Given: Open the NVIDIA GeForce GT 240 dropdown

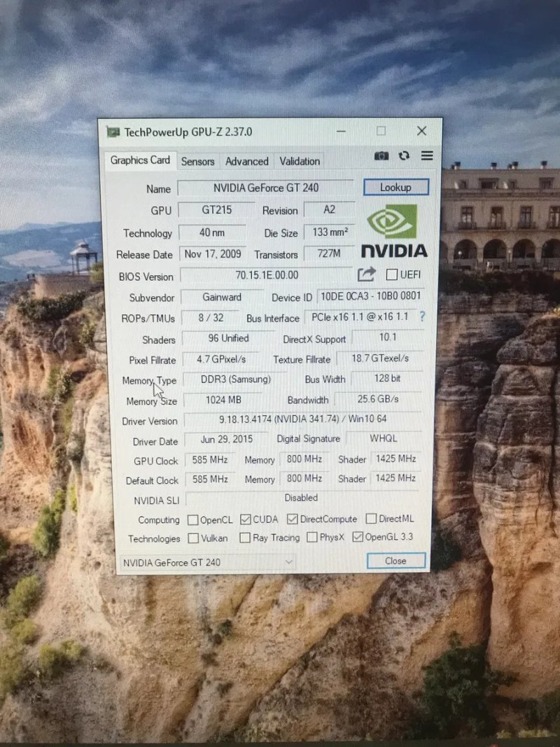Looking at the screenshot, I should coord(207,562).
